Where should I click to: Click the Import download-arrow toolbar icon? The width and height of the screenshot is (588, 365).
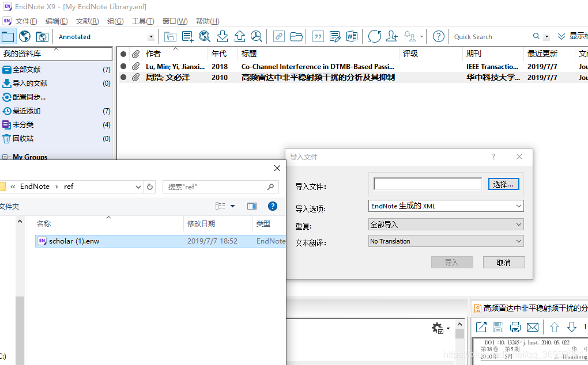pos(222,37)
